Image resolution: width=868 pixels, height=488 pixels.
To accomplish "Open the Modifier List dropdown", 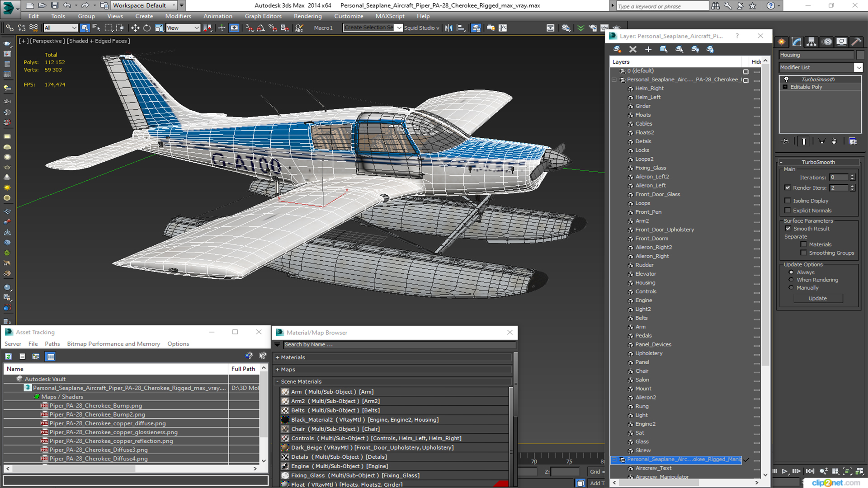I will 858,67.
